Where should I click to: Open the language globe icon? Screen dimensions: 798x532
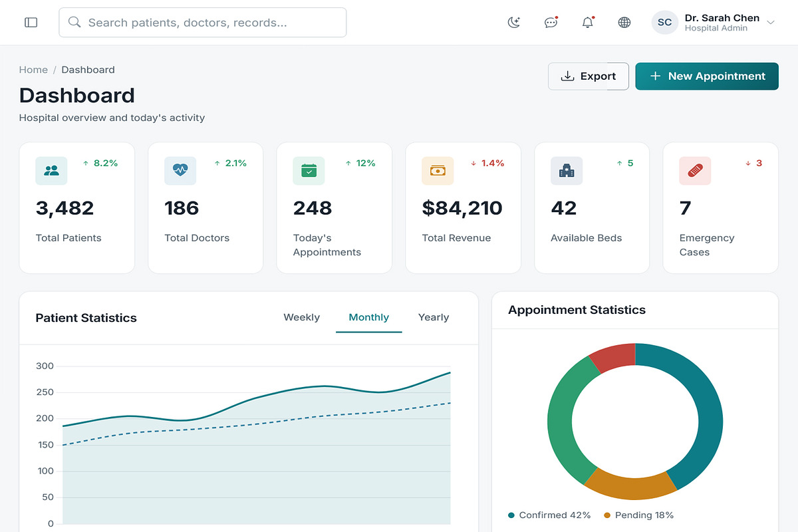pyautogui.click(x=624, y=23)
